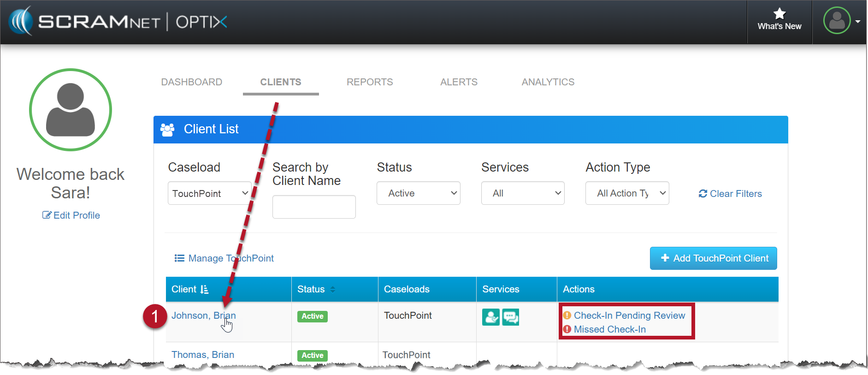
Task: Go to the Reports tab
Action: [370, 82]
